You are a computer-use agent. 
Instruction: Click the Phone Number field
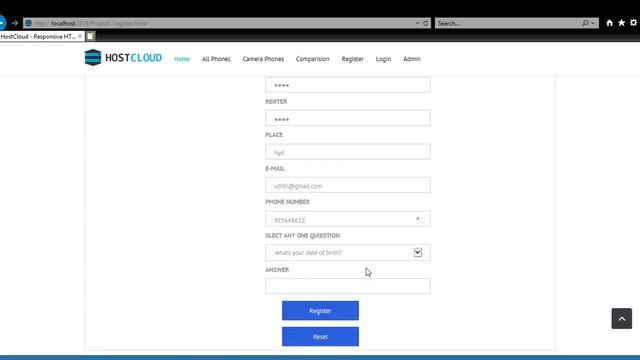click(x=348, y=219)
